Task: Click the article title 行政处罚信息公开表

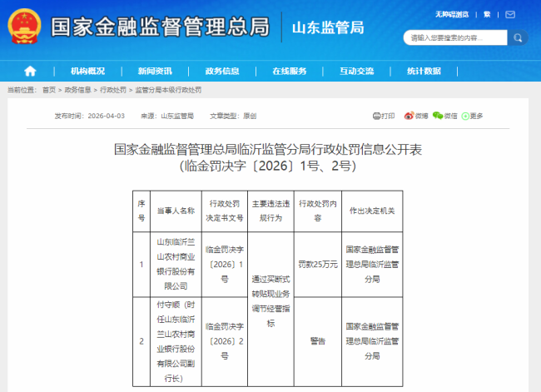Action: [268, 150]
